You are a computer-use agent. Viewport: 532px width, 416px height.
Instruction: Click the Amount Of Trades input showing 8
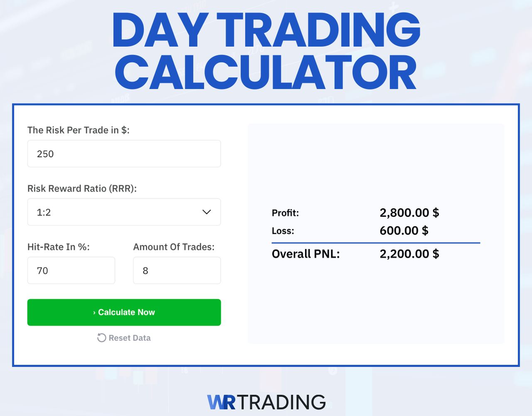point(177,270)
